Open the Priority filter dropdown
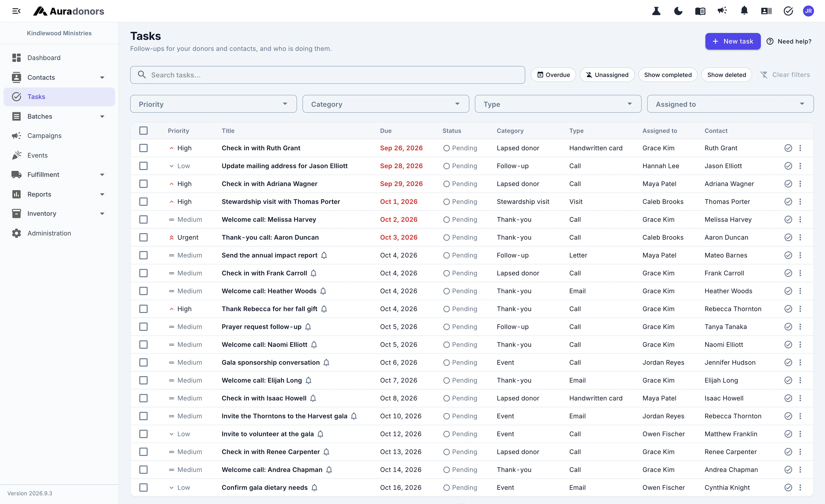 213,104
